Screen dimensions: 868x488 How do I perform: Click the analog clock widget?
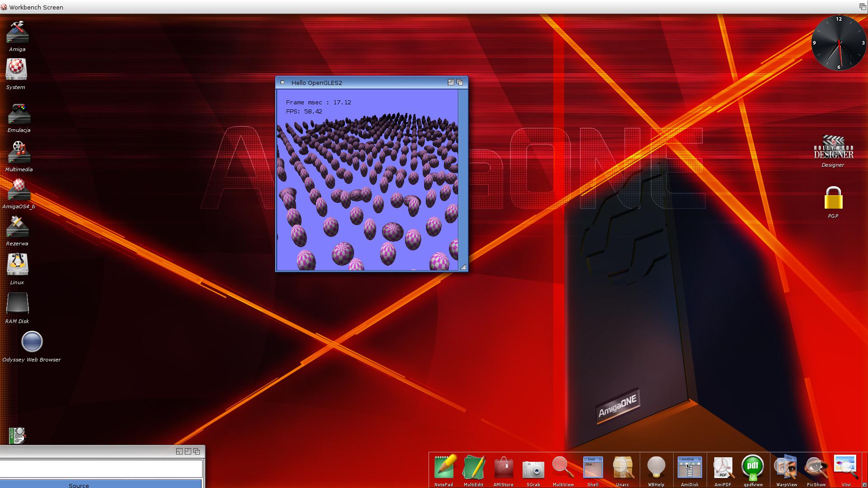click(839, 43)
